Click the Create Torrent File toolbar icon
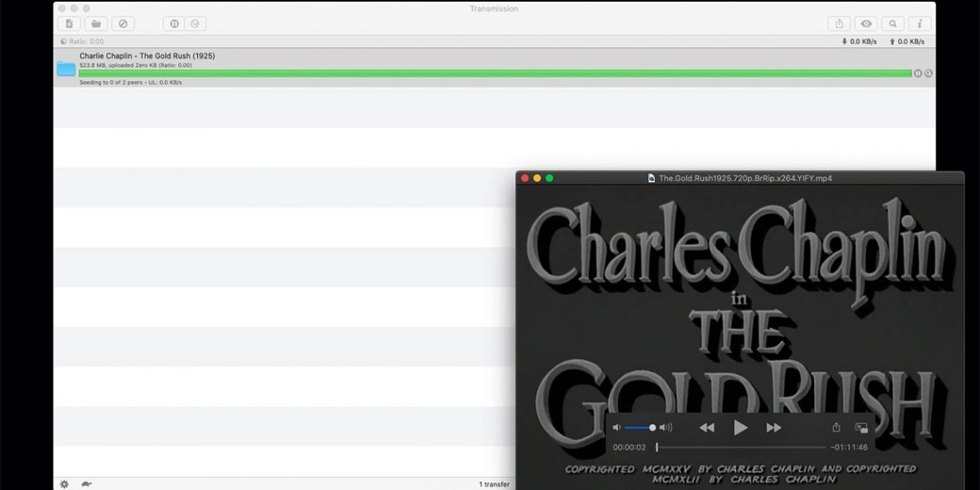Screen dimensions: 980x490 pos(69,24)
